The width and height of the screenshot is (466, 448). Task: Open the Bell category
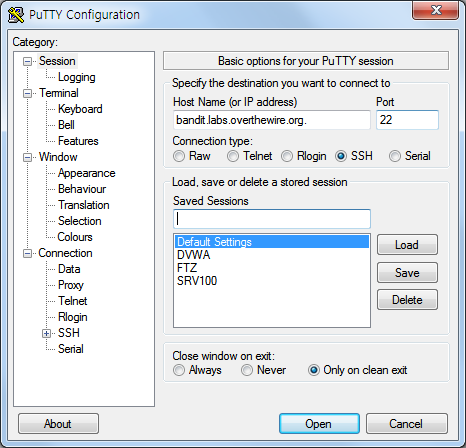66,125
